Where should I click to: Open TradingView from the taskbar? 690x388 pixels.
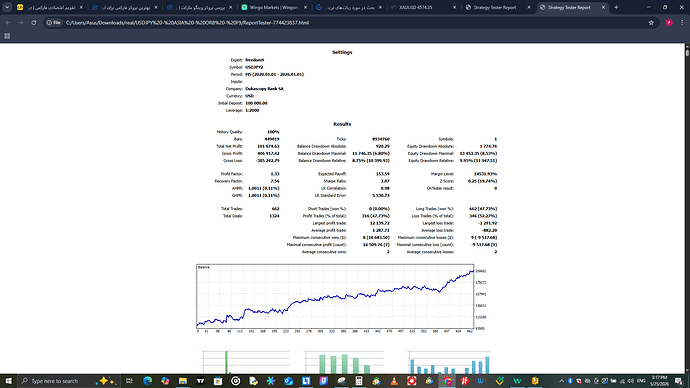200,381
